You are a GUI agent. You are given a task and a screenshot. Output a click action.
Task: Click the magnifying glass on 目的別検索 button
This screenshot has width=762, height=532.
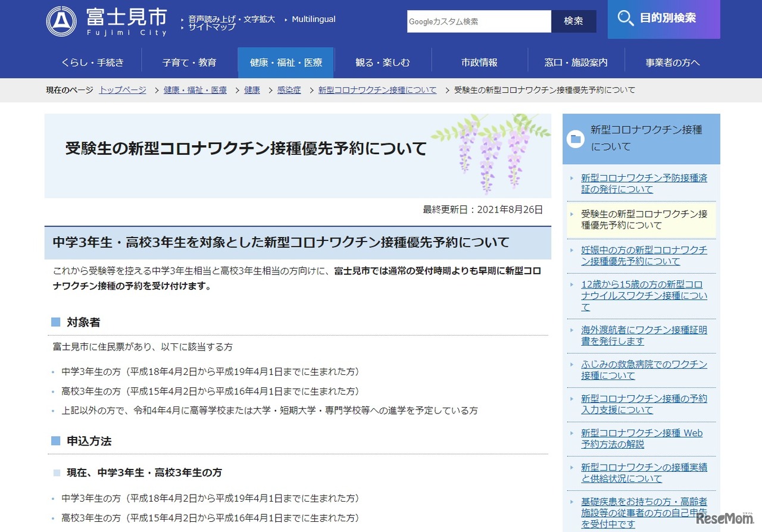[625, 19]
